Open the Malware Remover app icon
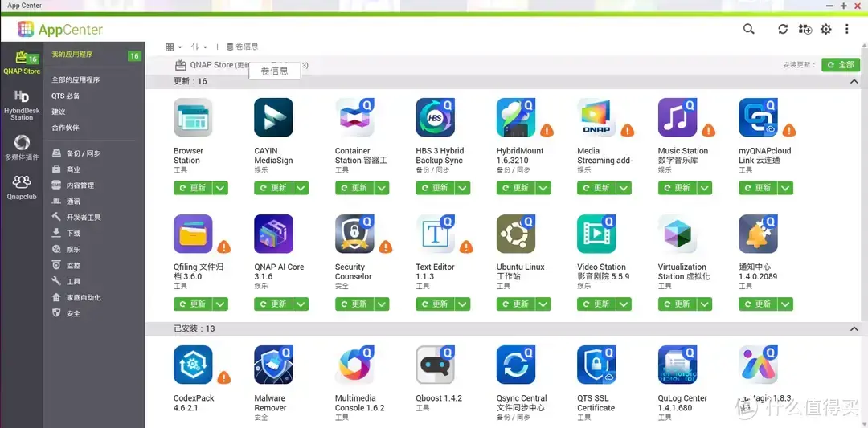 pos(273,365)
